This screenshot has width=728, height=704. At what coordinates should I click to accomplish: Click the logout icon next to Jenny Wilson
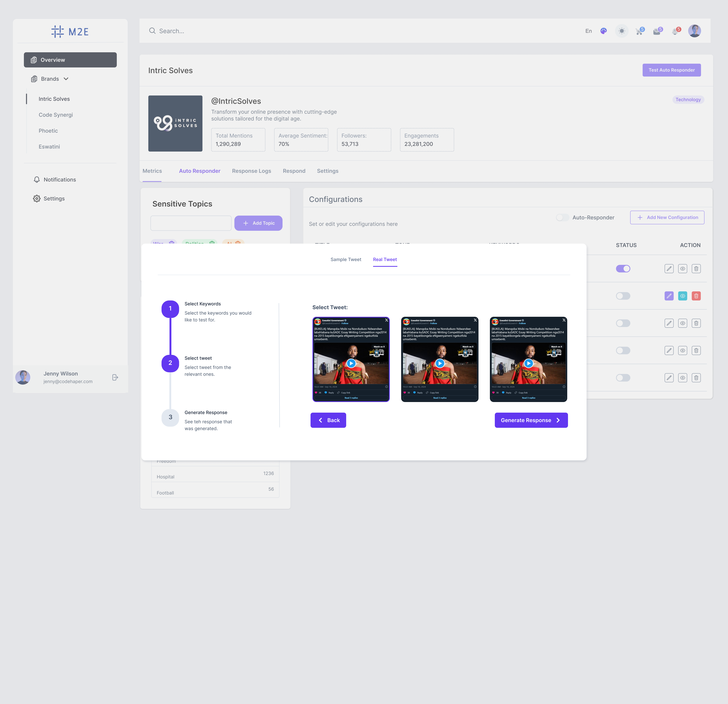[x=115, y=377]
